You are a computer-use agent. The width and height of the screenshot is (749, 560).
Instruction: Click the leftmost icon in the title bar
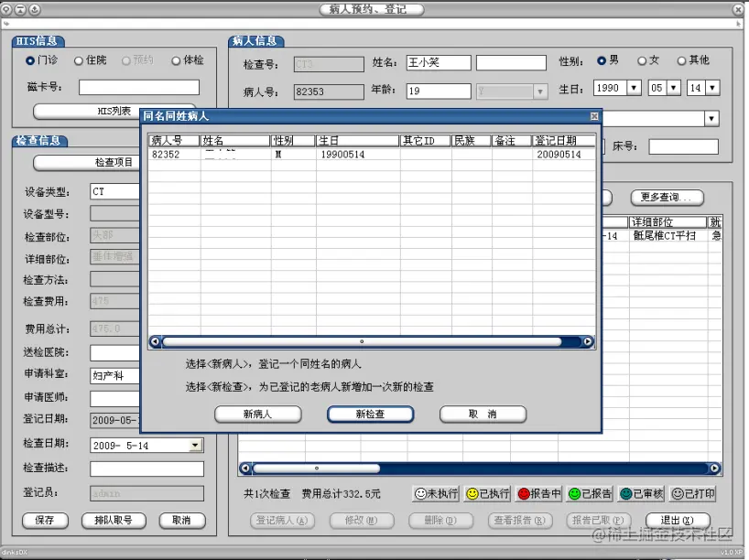[7, 9]
